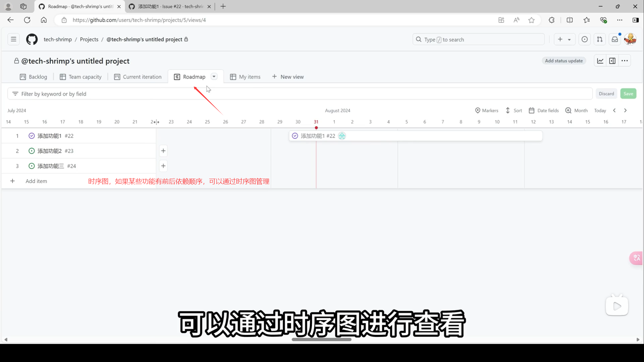Click the GitHub logo home icon
The height and width of the screenshot is (362, 644).
pos(32,40)
